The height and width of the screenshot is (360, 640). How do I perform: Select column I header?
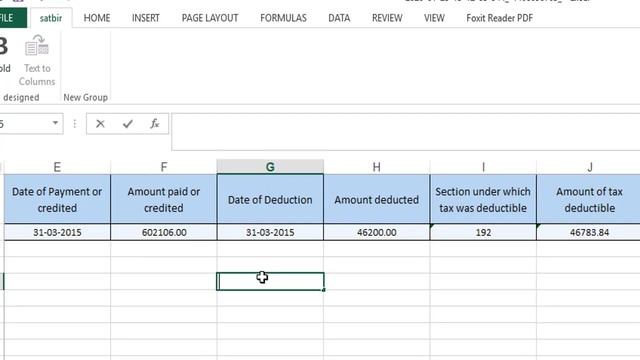[x=483, y=167]
